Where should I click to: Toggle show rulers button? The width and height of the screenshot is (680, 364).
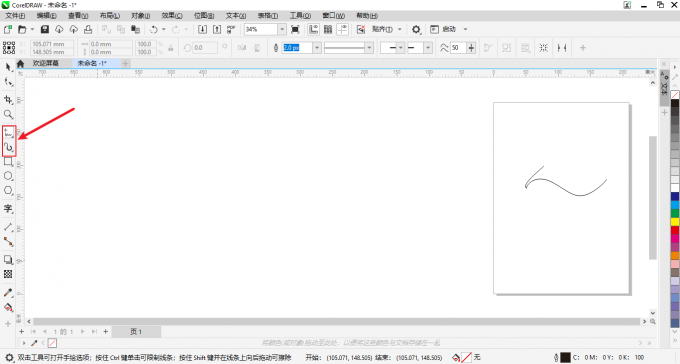coord(313,29)
